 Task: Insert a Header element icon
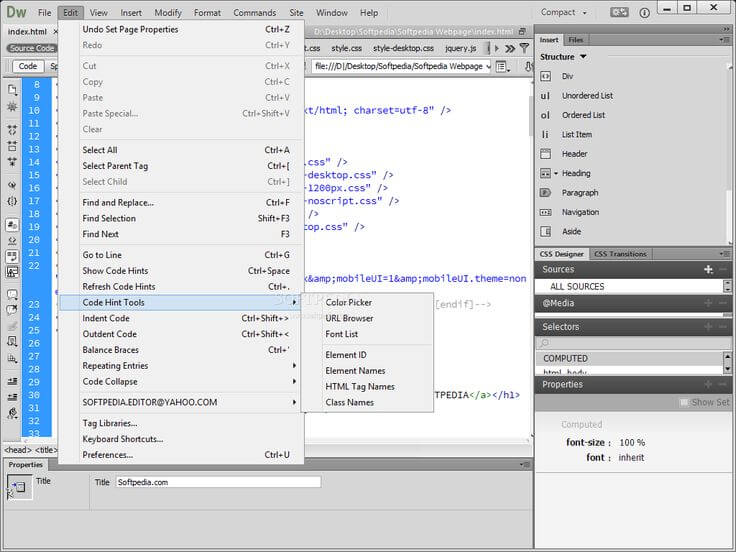[x=545, y=154]
